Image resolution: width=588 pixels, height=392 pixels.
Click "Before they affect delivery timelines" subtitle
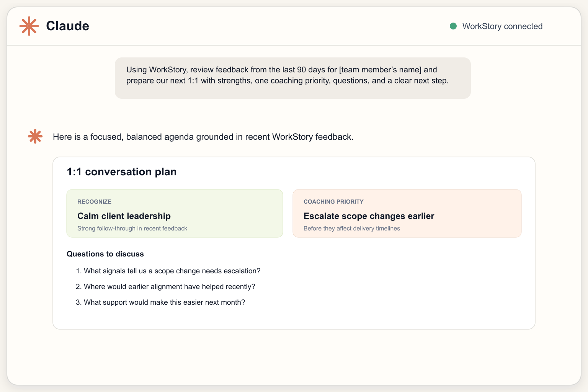point(352,228)
